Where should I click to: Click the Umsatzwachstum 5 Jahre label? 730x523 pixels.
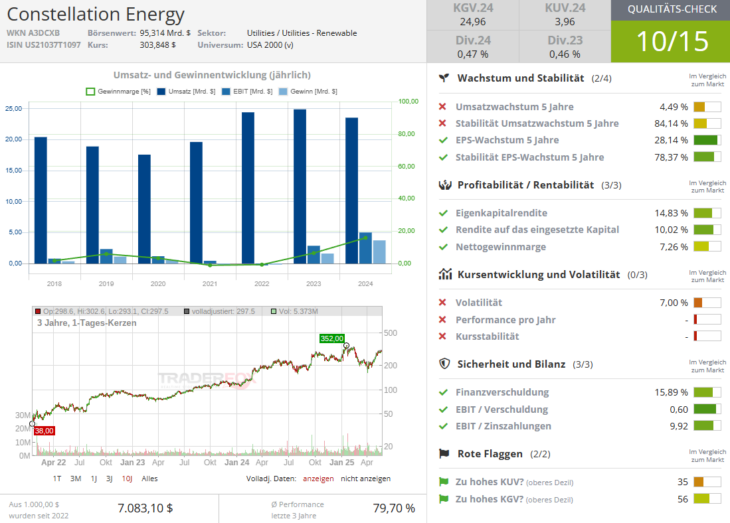(514, 107)
